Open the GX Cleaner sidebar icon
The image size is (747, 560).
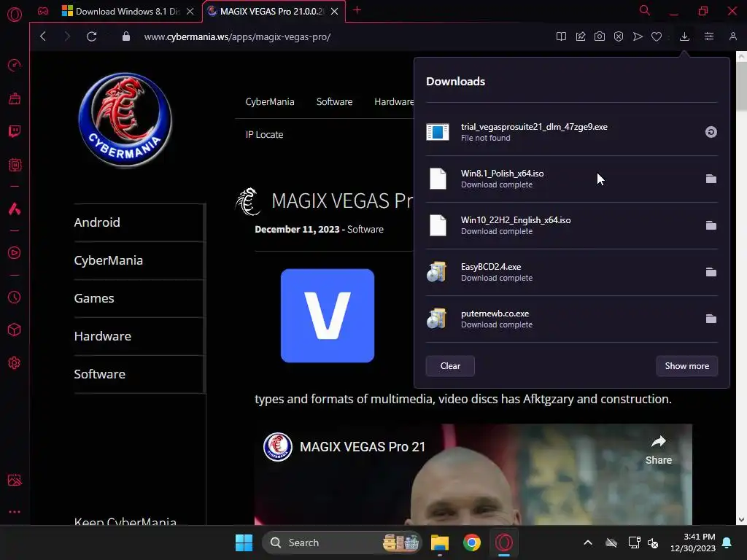click(15, 98)
